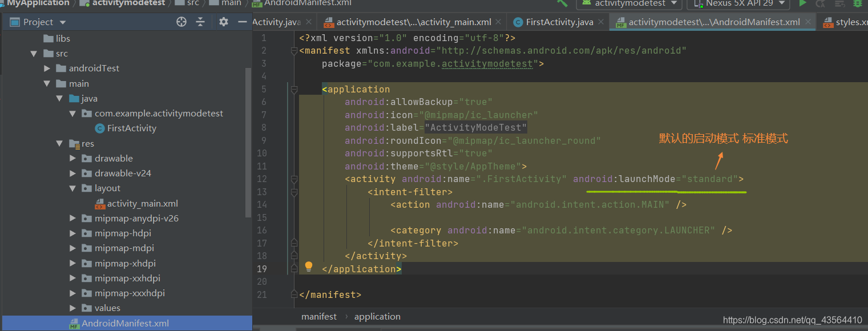The width and height of the screenshot is (868, 331).
Task: Click Apply Changes and Restart Activity icon
Action: click(x=821, y=3)
